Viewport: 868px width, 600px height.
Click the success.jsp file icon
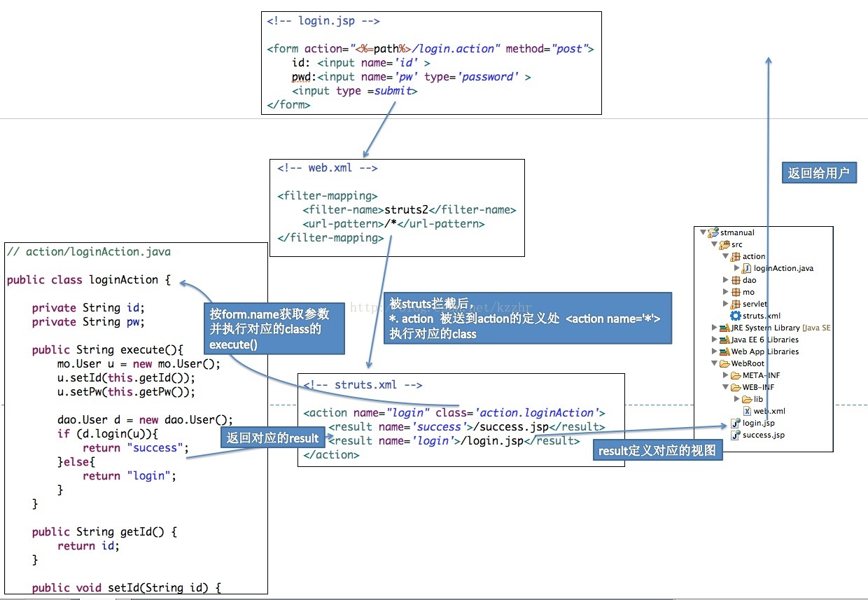pyautogui.click(x=736, y=435)
